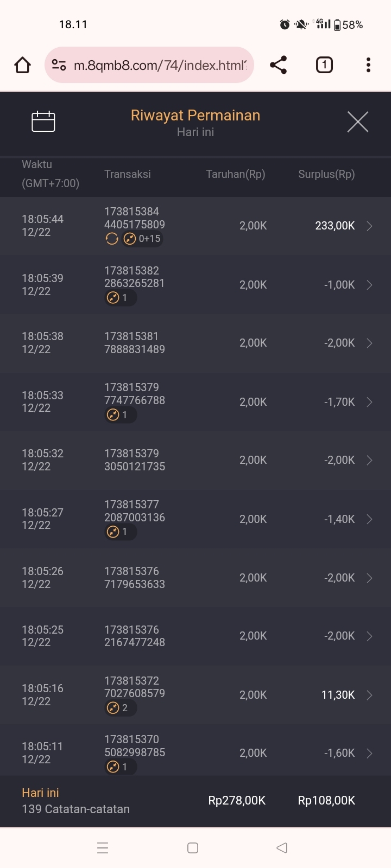This screenshot has height=868, width=391.
Task: Open transaction 173815381 7888831489
Action: coord(135,343)
